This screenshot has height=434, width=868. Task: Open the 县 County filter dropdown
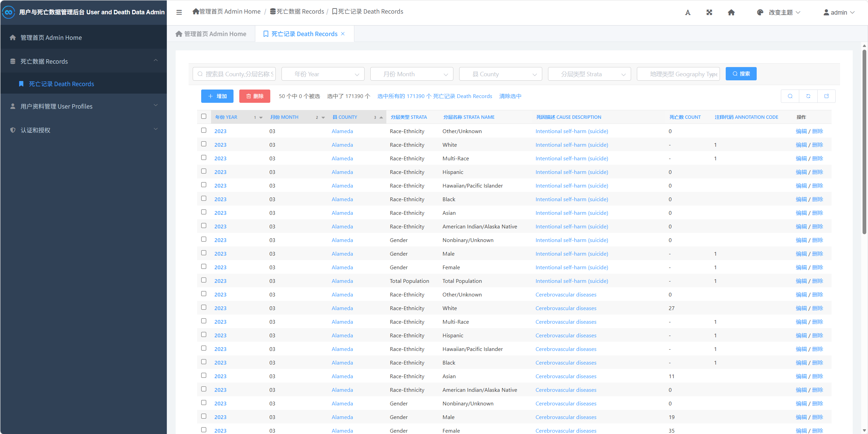coord(500,74)
